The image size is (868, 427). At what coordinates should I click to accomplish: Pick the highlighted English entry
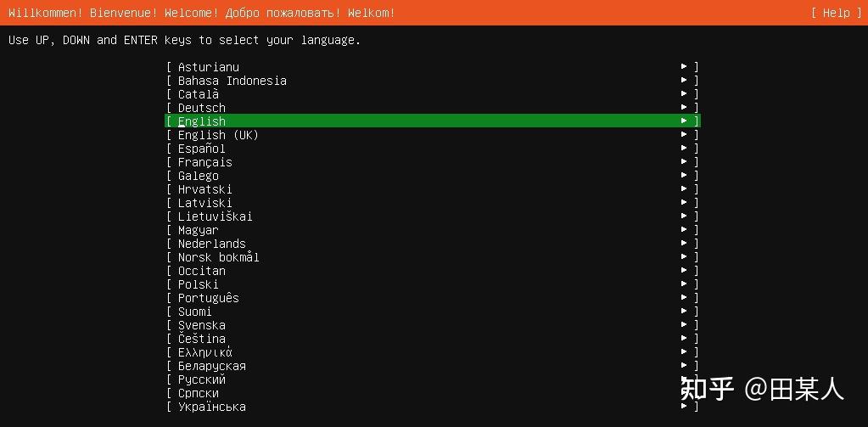click(x=202, y=121)
